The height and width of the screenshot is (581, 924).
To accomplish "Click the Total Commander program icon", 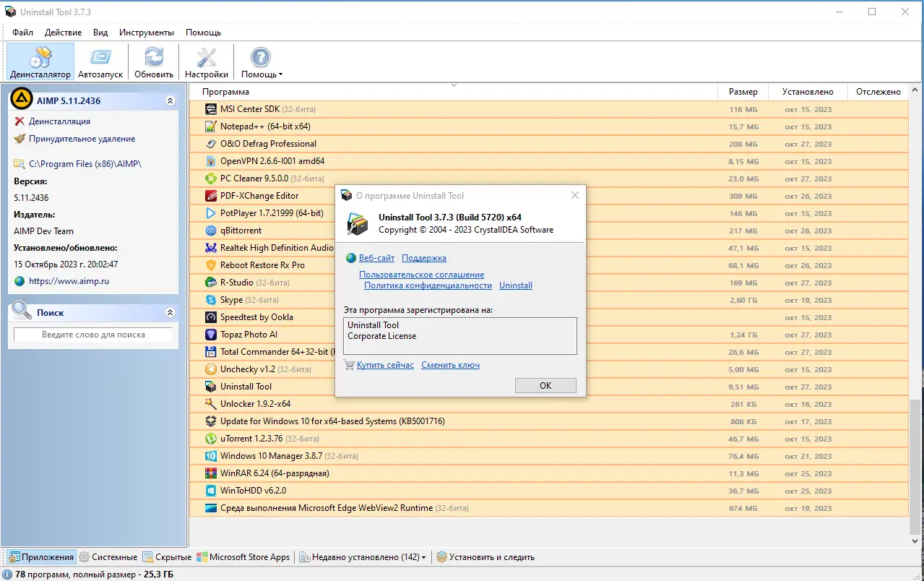I will tap(211, 352).
